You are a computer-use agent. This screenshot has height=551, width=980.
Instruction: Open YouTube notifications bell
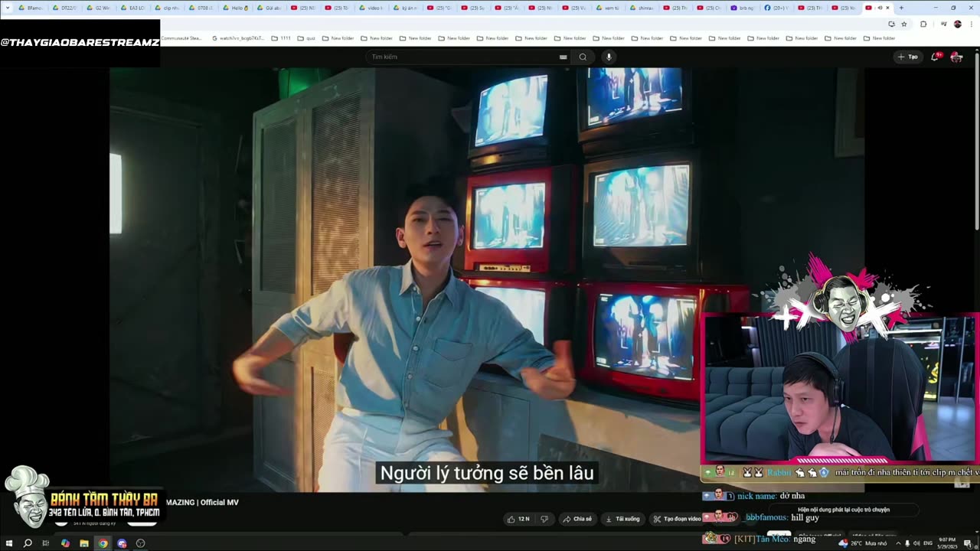click(937, 57)
